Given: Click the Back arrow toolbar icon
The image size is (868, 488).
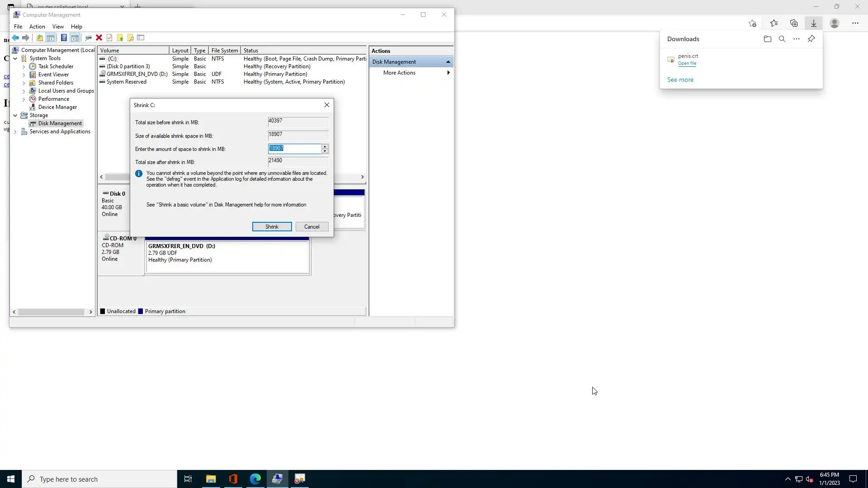Looking at the screenshot, I should pos(15,38).
